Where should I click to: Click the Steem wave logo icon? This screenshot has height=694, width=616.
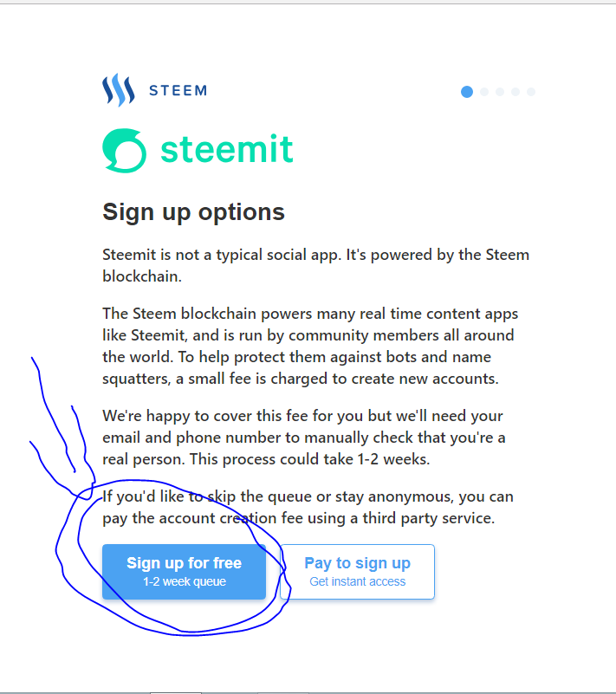[x=118, y=89]
